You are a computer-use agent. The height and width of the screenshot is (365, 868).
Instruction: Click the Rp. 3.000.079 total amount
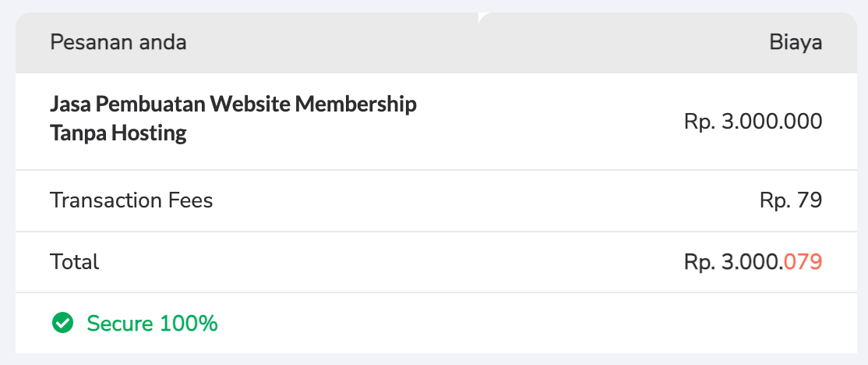point(753,262)
